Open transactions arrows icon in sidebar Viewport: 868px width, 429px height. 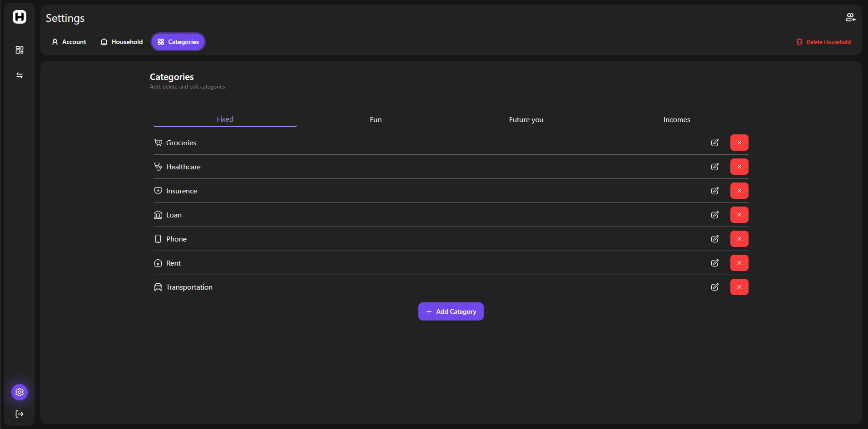click(20, 75)
